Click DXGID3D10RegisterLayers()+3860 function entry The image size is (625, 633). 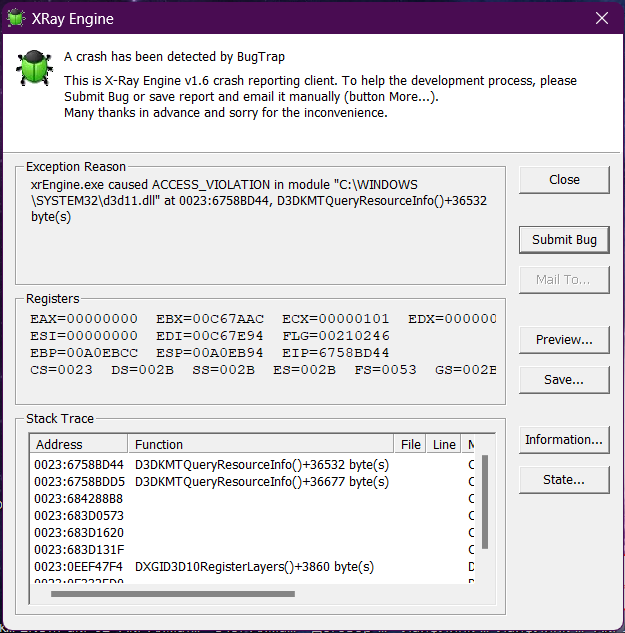coord(254,567)
